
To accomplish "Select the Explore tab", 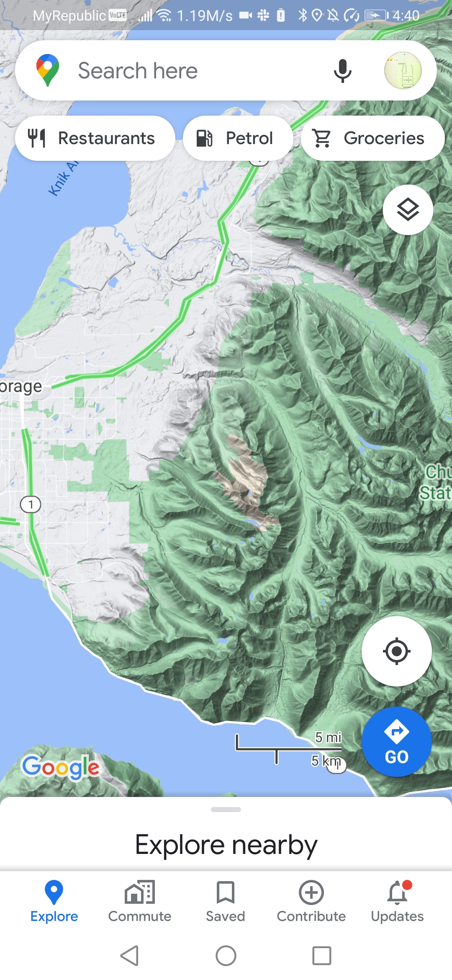I will tap(54, 902).
